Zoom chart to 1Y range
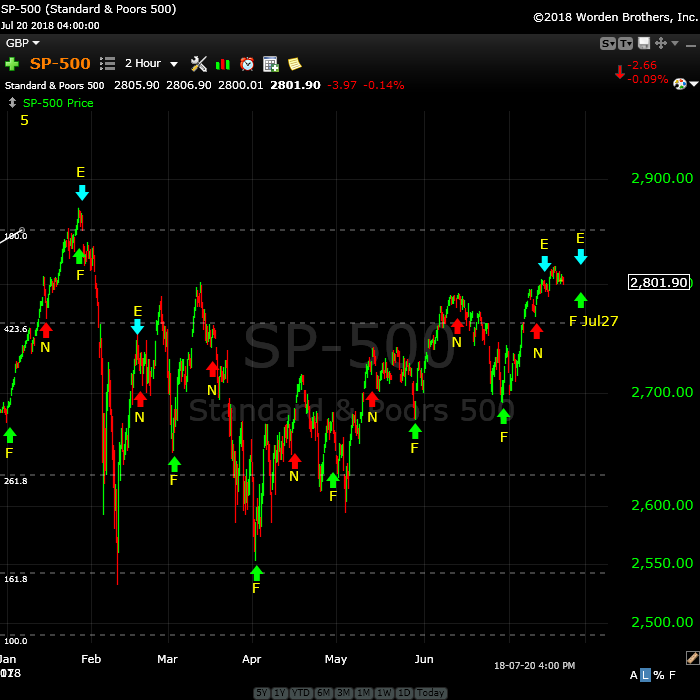This screenshot has height=700, width=700. point(280,692)
